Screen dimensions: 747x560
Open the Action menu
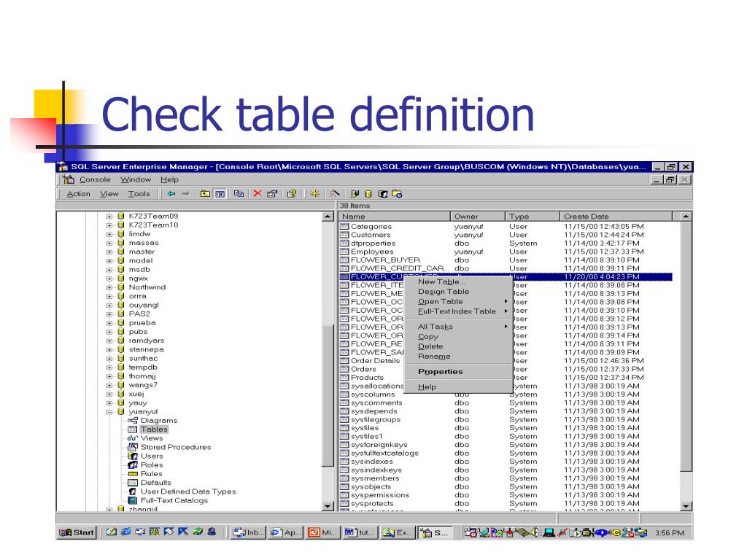pyautogui.click(x=79, y=194)
